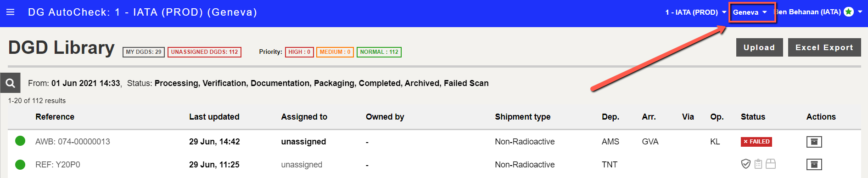868x178 pixels.
Task: Click the documentation clipboard icon for Y20P0
Action: [x=758, y=164]
